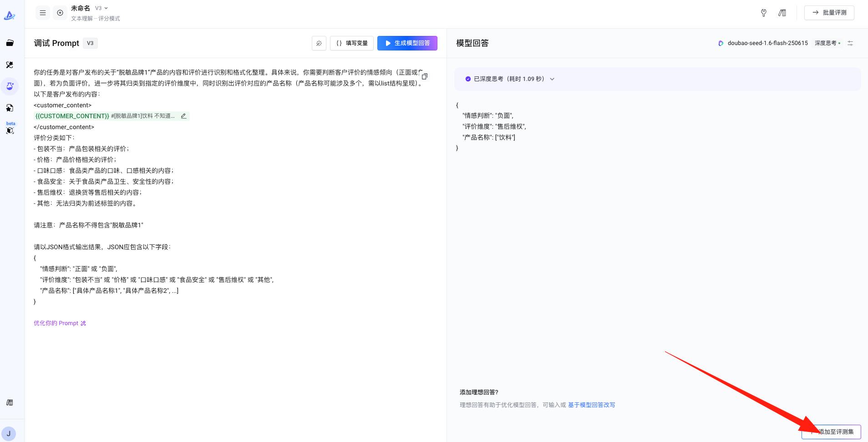Click the 批量评测 button

click(x=829, y=13)
